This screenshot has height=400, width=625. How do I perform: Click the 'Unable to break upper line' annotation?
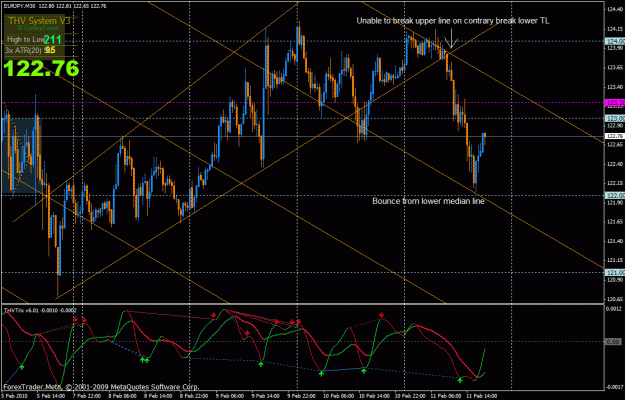[452, 21]
